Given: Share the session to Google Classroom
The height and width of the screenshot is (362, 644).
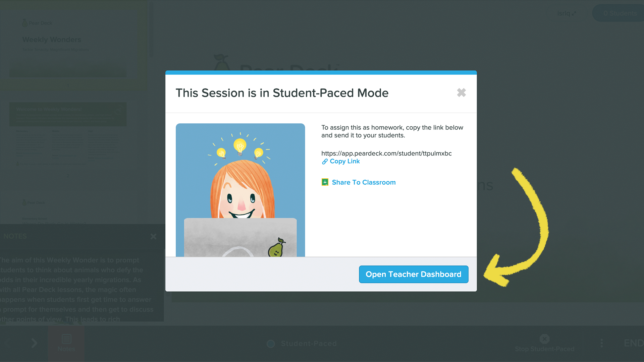Looking at the screenshot, I should pyautogui.click(x=364, y=182).
